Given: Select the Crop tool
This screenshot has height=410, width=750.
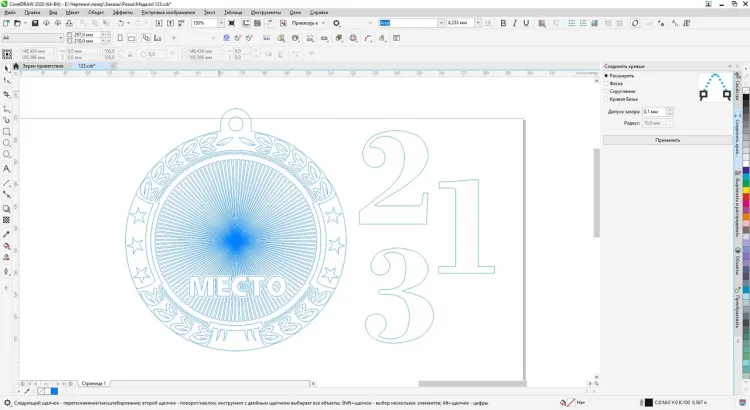Looking at the screenshot, I should click(6, 94).
